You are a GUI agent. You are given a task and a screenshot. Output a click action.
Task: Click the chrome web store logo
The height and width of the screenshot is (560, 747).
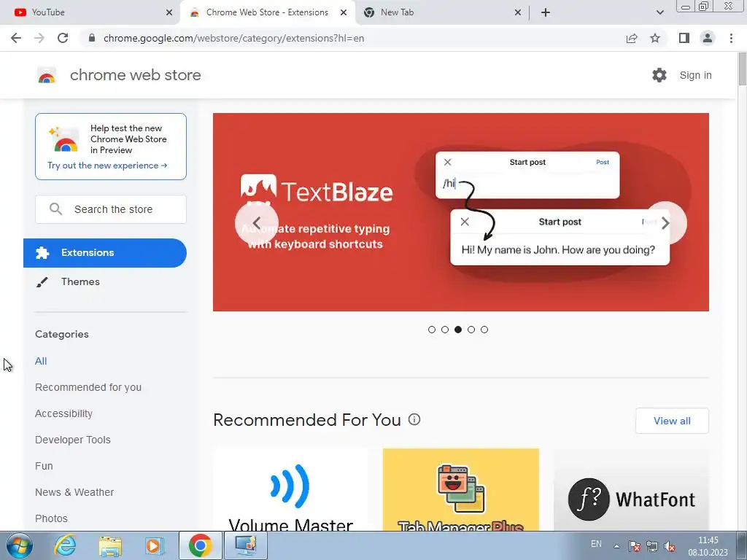tap(47, 75)
